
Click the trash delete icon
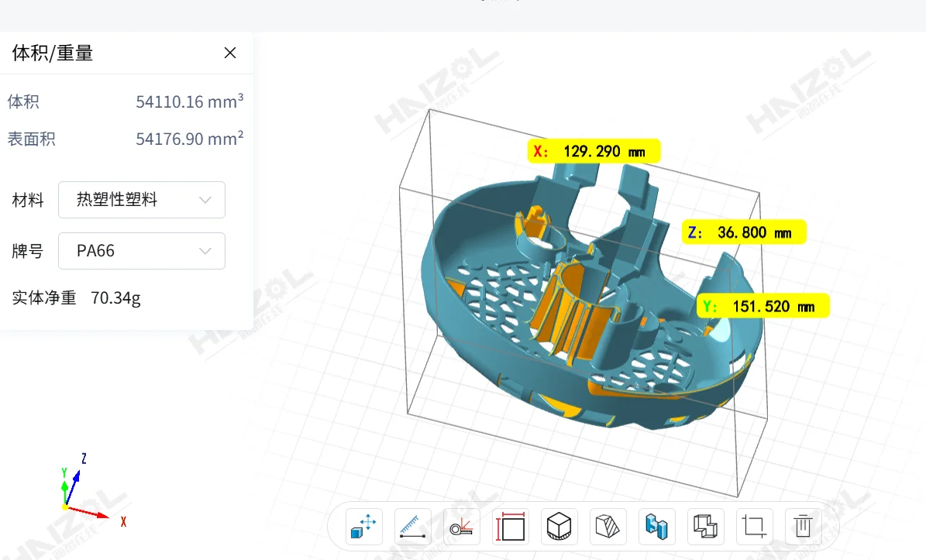pyautogui.click(x=803, y=526)
